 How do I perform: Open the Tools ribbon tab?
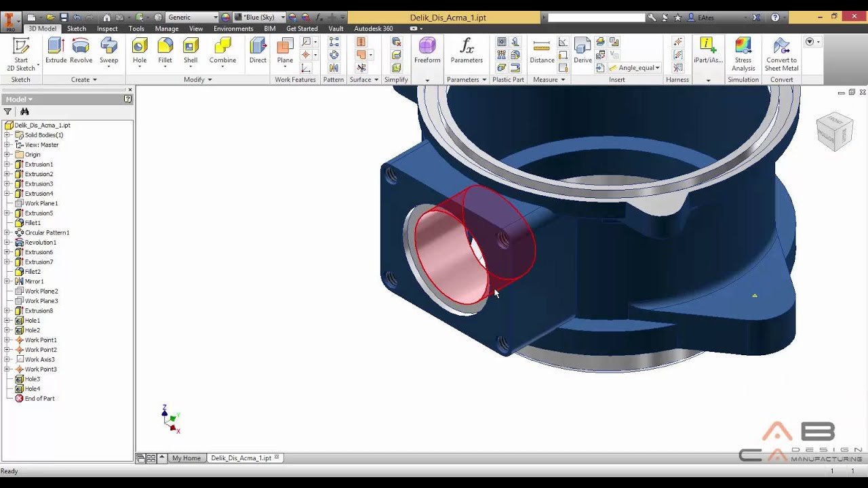click(136, 28)
